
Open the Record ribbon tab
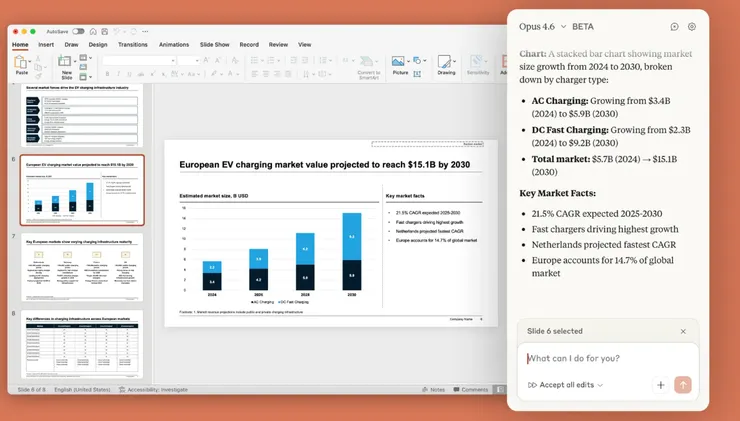[x=249, y=44]
